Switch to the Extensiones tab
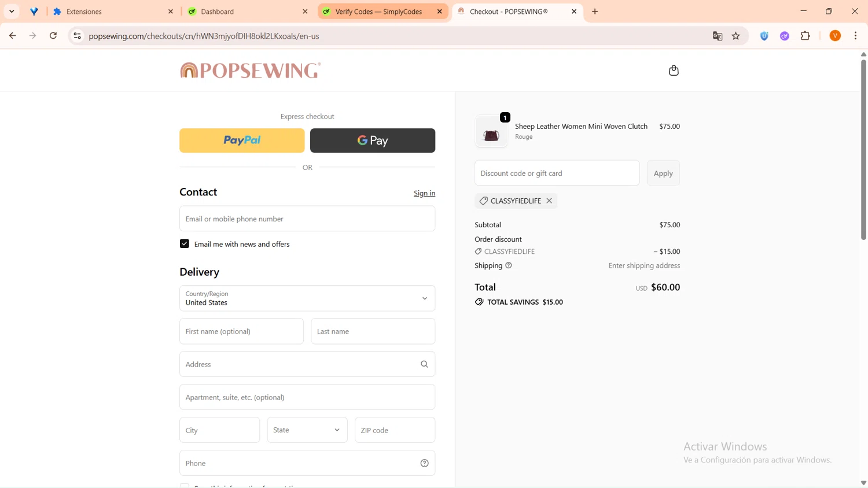Viewport: 868px width, 488px height. (x=113, y=12)
